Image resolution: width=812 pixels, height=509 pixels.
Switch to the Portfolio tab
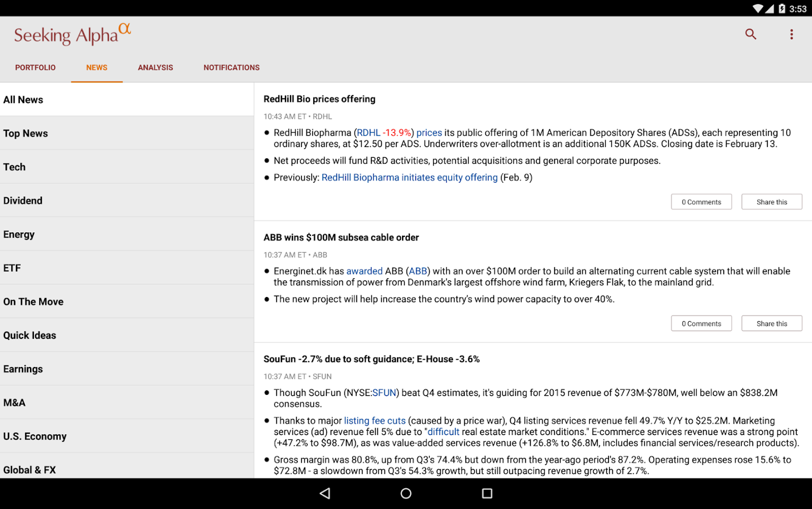pos(36,67)
